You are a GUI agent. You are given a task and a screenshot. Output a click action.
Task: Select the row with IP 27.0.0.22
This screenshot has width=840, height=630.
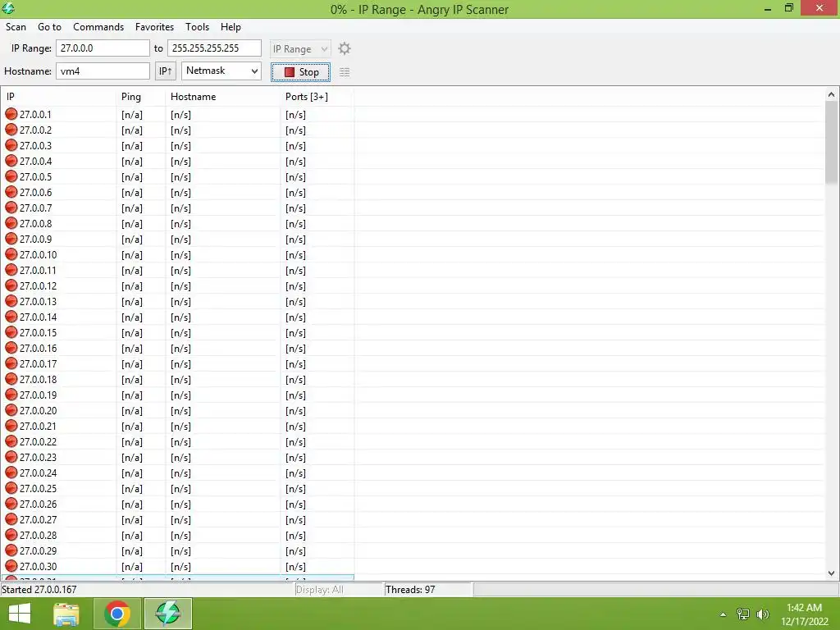(177, 441)
